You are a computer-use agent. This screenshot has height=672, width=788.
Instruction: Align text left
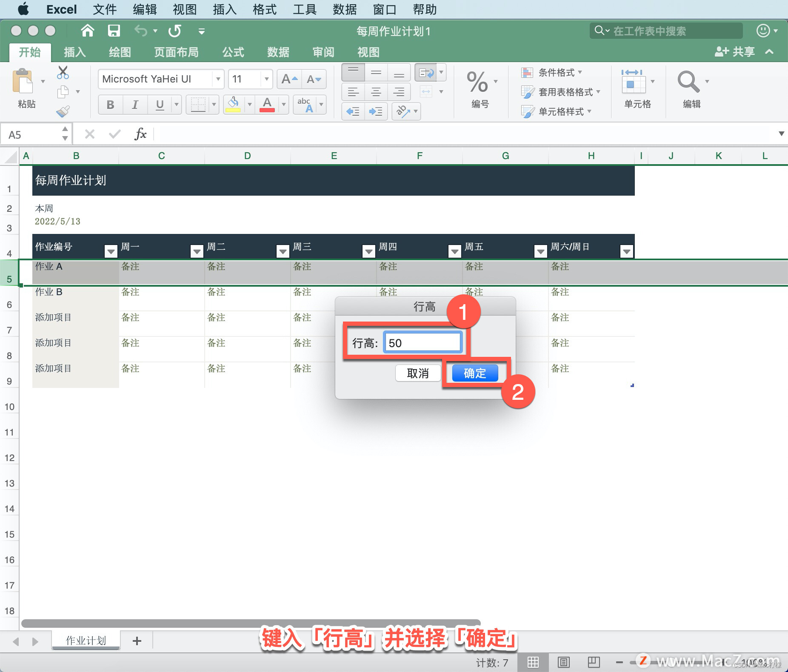click(x=353, y=91)
